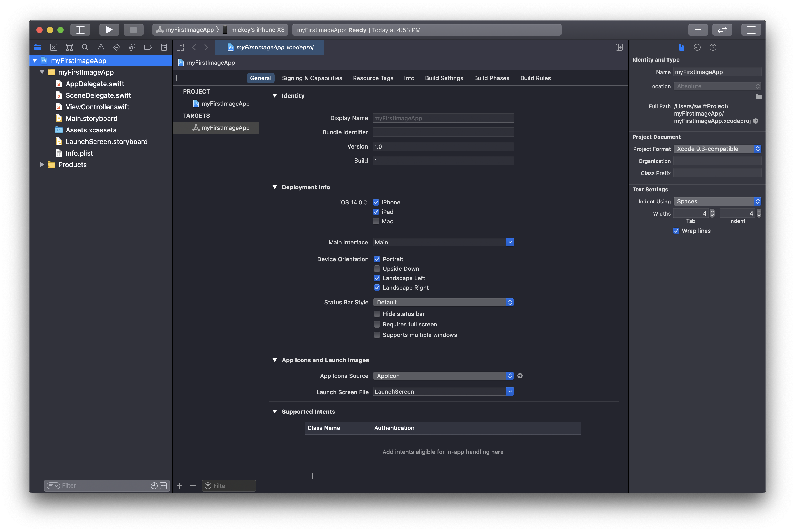
Task: Collapse App Icons and Launch Images section
Action: coord(275,360)
